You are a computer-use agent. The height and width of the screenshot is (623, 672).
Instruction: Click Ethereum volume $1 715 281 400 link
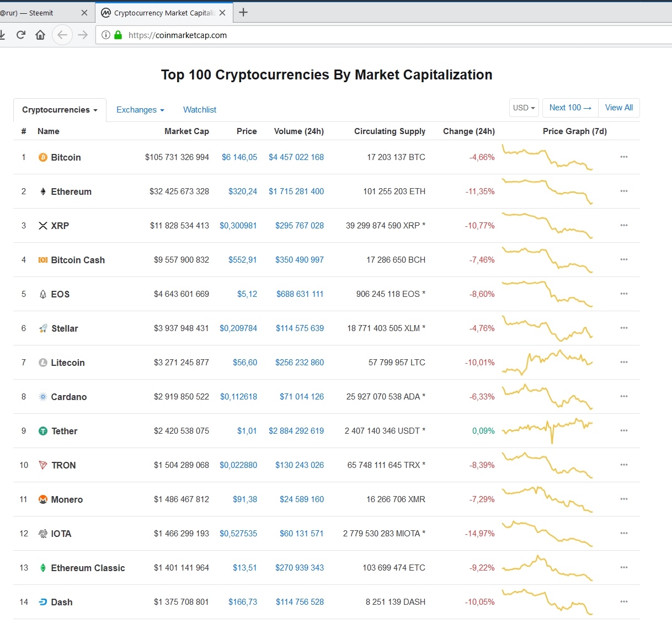[296, 191]
